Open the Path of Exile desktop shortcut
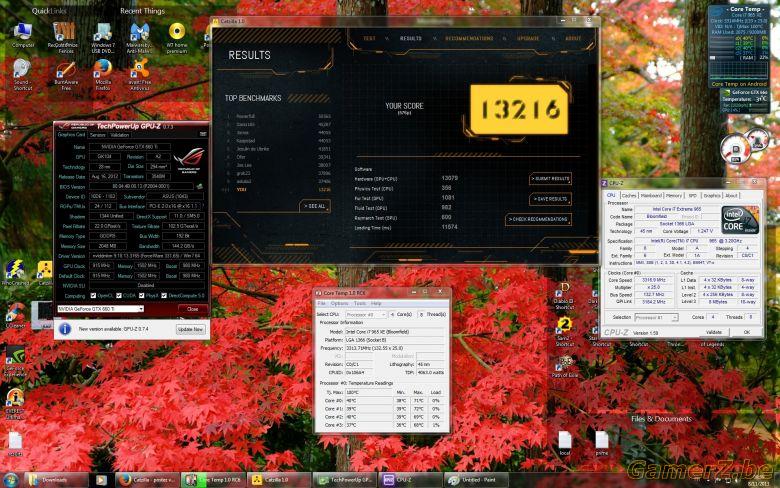The height and width of the screenshot is (488, 780). (x=565, y=367)
